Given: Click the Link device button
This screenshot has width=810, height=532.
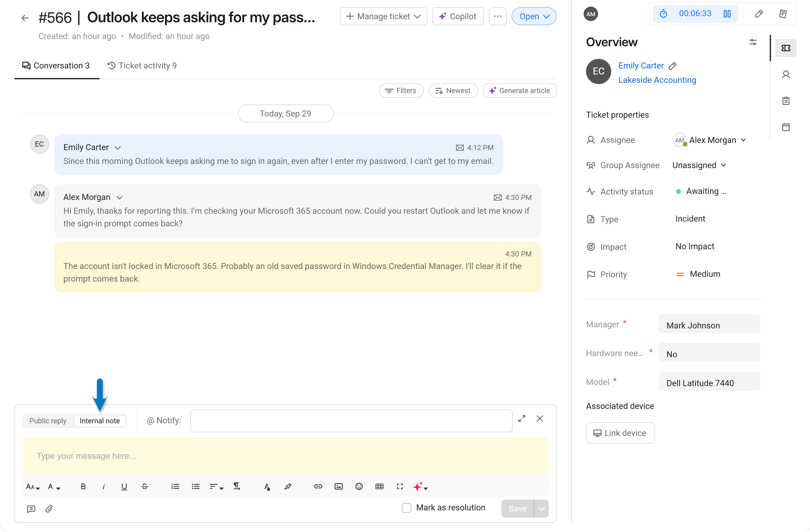Looking at the screenshot, I should [620, 433].
